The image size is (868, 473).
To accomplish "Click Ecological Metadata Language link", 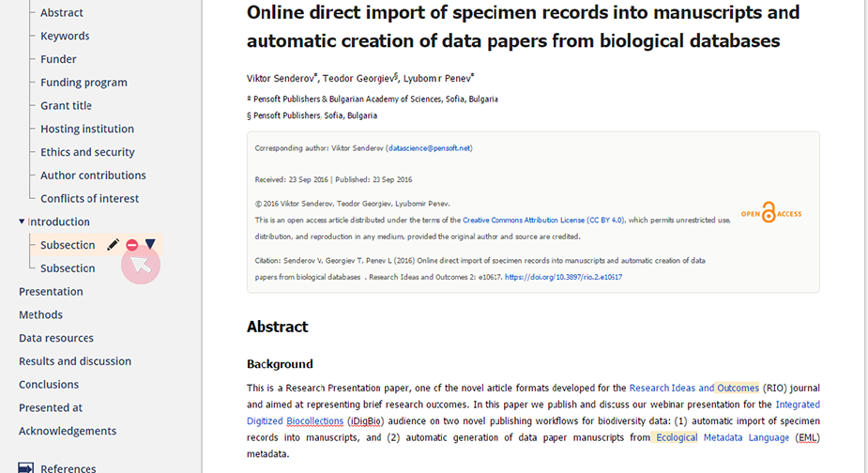I will pos(723,437).
